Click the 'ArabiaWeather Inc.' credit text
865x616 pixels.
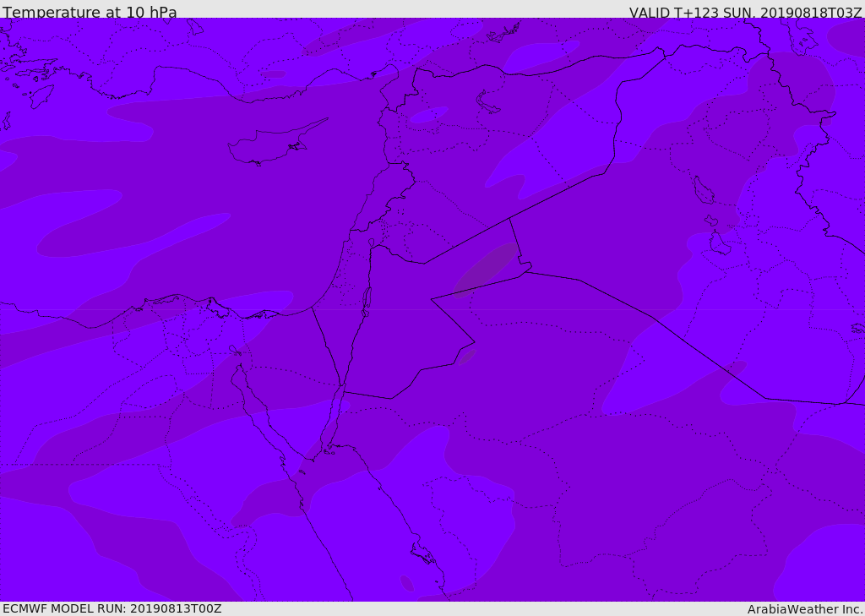click(x=805, y=609)
